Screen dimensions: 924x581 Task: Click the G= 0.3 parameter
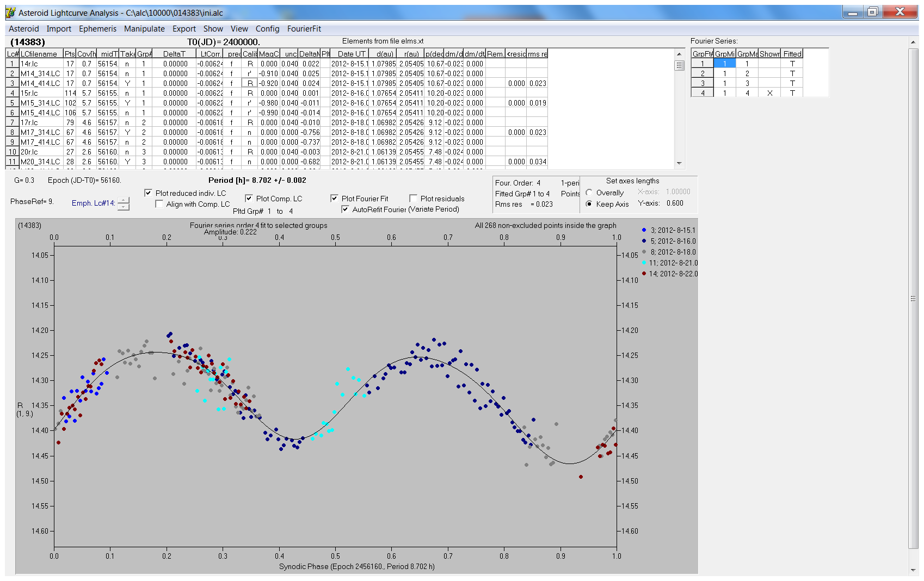tap(24, 181)
